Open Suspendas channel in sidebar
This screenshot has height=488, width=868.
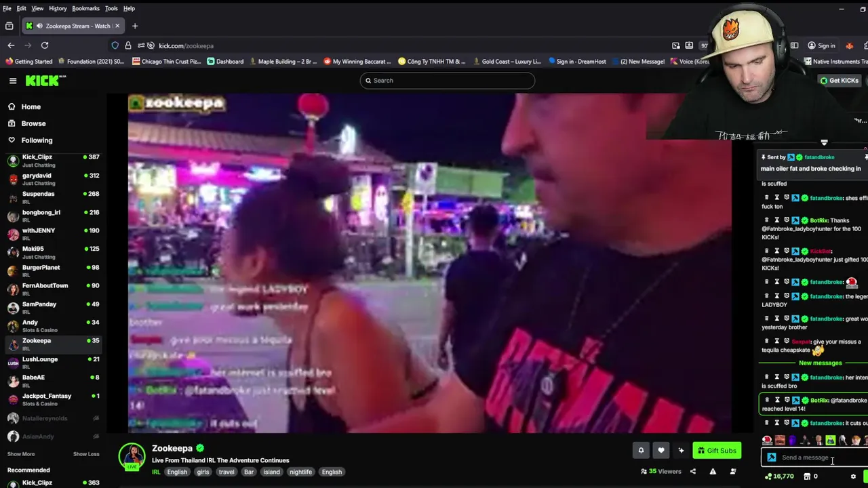tap(53, 197)
